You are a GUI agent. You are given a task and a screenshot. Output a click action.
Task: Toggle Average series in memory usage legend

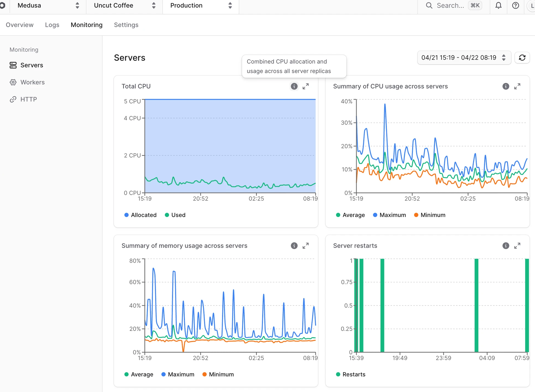click(x=139, y=374)
